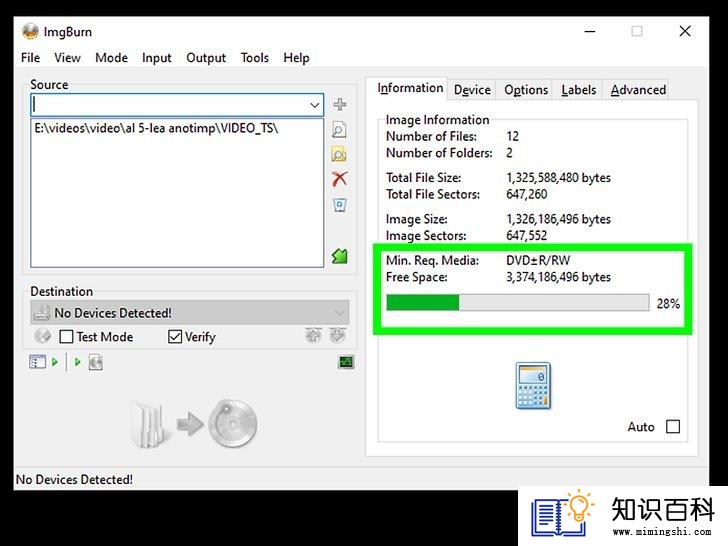Click status bar No Devices Detected text

click(74, 479)
